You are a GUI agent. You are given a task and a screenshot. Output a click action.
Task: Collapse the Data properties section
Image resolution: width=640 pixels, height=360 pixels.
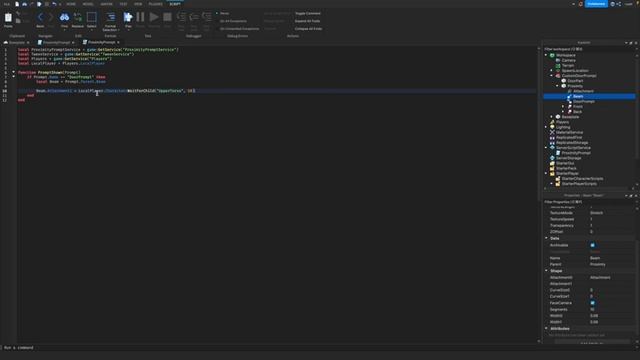(547, 238)
